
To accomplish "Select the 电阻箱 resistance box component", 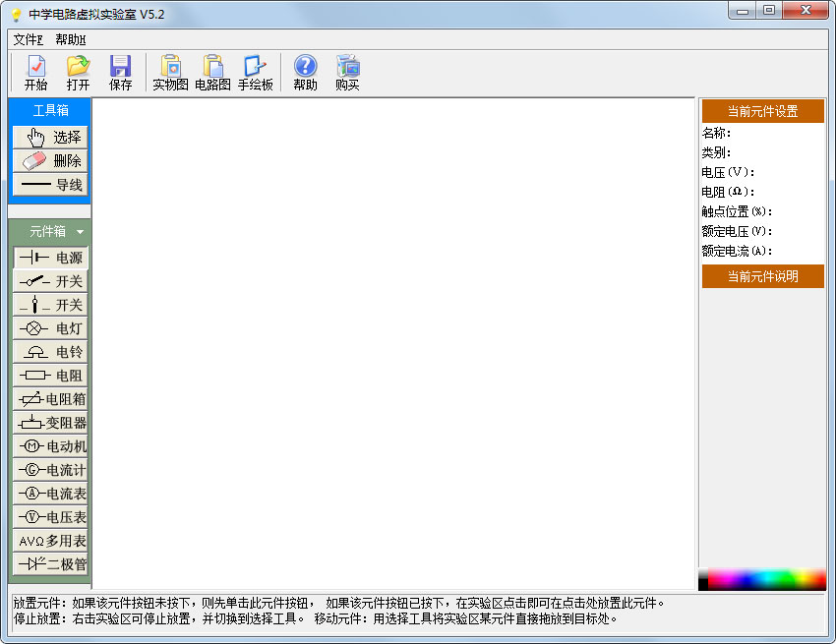I will point(50,399).
